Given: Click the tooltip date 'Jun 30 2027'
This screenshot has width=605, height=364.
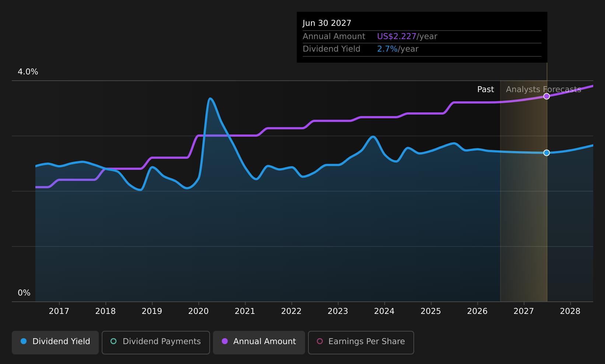Looking at the screenshot, I should click(327, 23).
